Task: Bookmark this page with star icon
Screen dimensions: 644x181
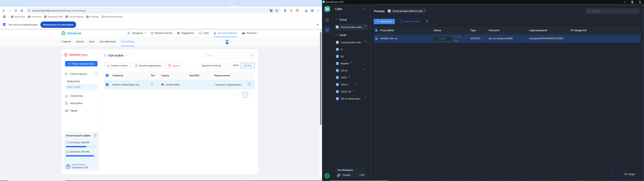Action: pos(277,11)
